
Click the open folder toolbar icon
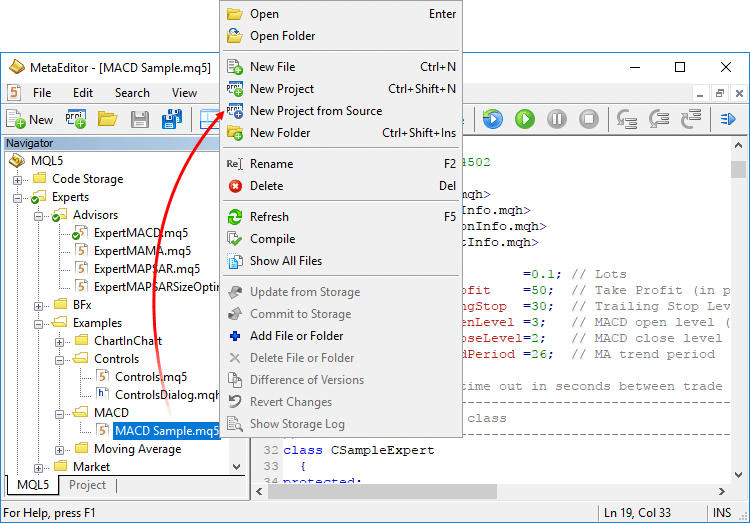point(107,119)
